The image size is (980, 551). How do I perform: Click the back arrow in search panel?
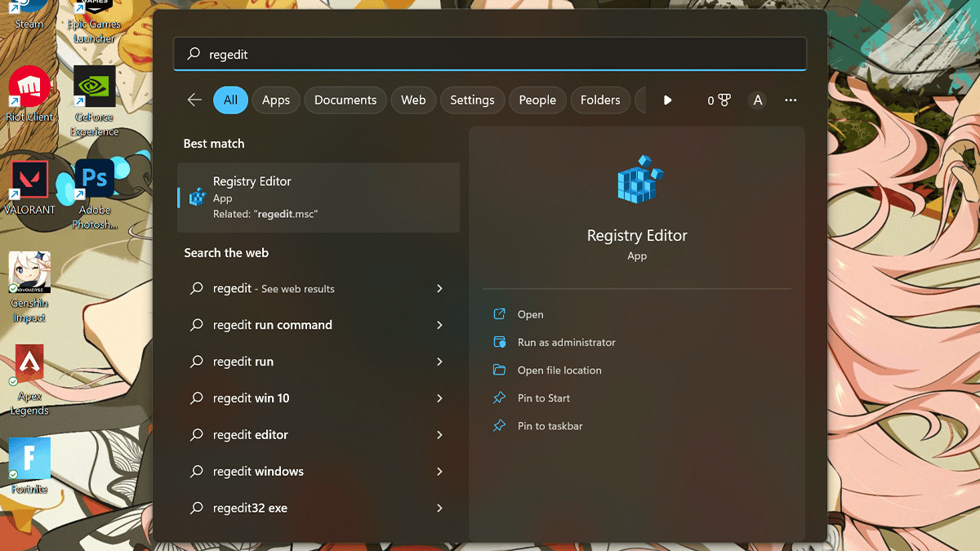(x=194, y=100)
